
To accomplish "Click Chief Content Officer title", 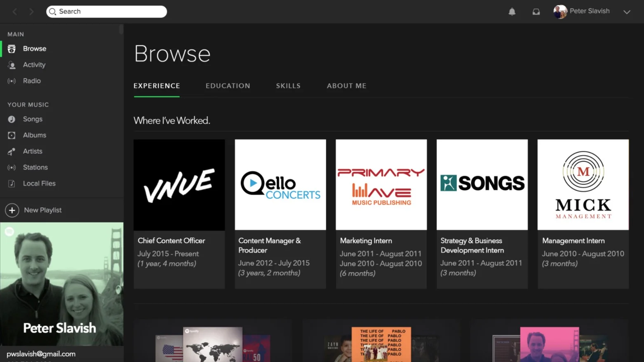I will click(172, 241).
